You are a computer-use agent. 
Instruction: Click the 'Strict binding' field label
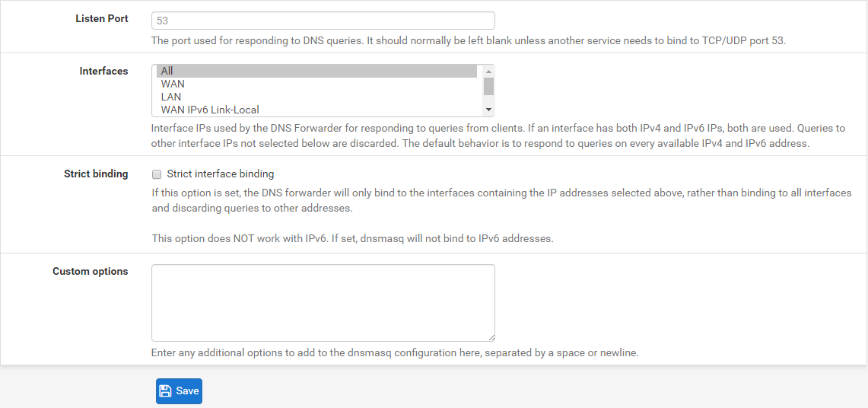coord(96,174)
